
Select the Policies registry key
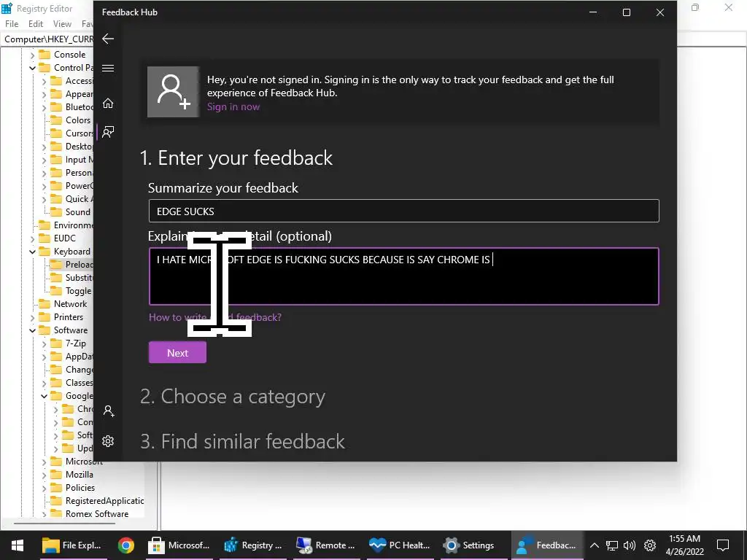click(x=80, y=488)
